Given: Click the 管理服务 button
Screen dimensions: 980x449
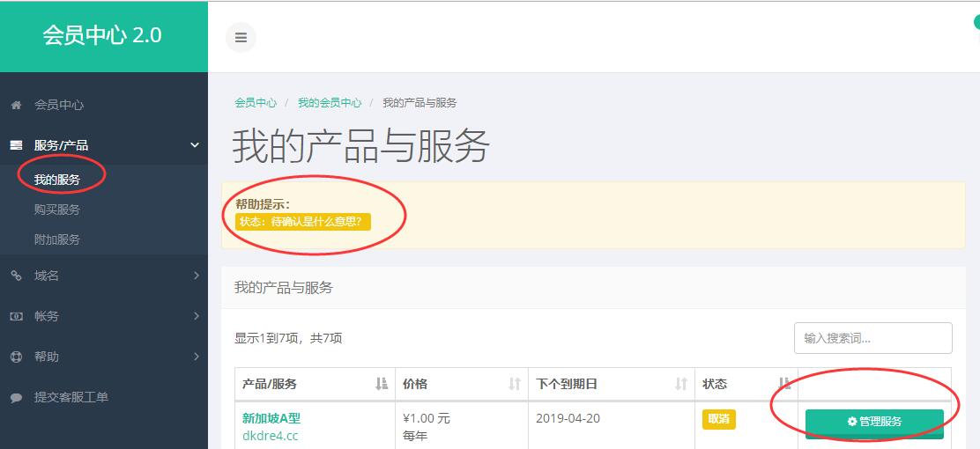Looking at the screenshot, I should [x=874, y=423].
